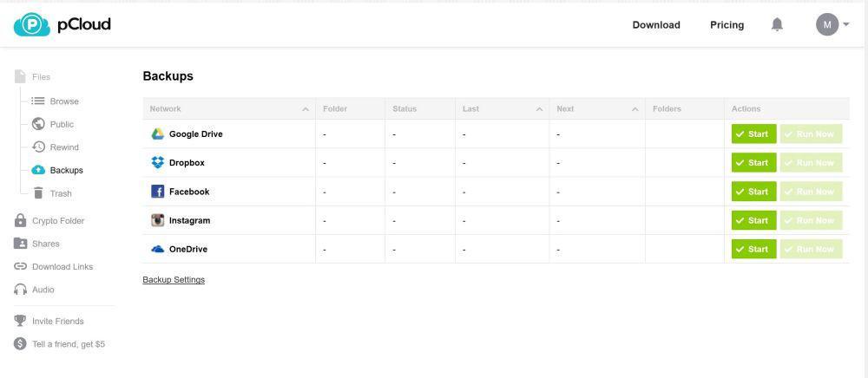Viewport: 868px width, 378px height.
Task: Click the Dropbox icon in the table
Action: [x=158, y=163]
